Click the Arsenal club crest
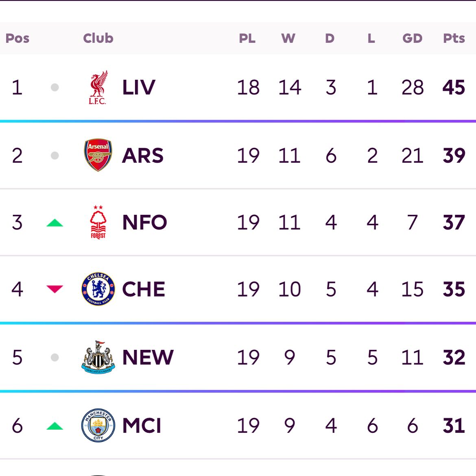476x476 pixels. pos(98,155)
